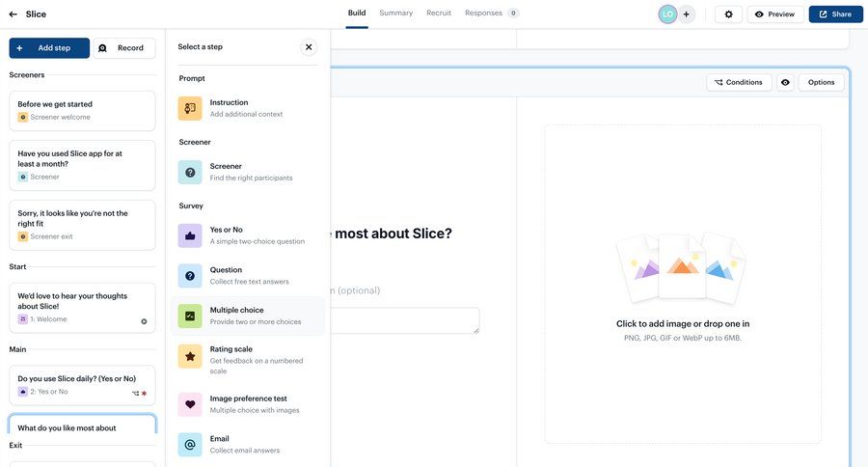
Task: Switch to the Recruit tab
Action: [x=439, y=13]
